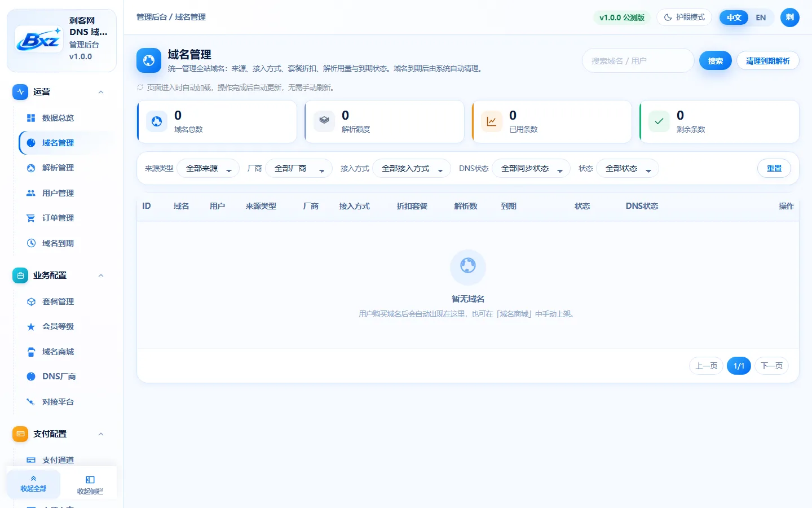Image resolution: width=812 pixels, height=508 pixels.
Task: Open the 全部接入方式 access method dropdown
Action: coord(412,168)
